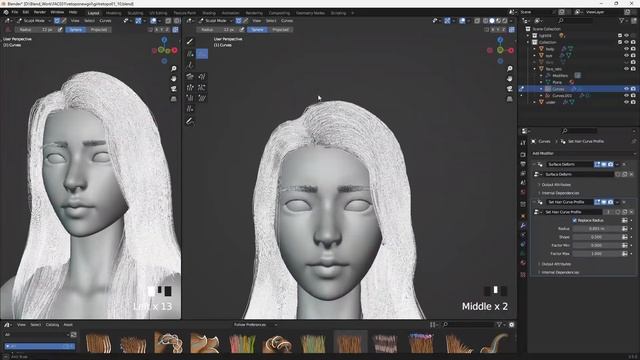
Task: Toggle visibility eye of body object
Action: point(627,49)
